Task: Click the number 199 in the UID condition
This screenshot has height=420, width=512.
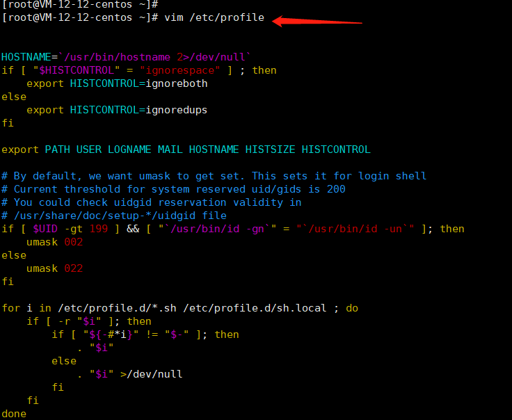Action: click(99, 229)
